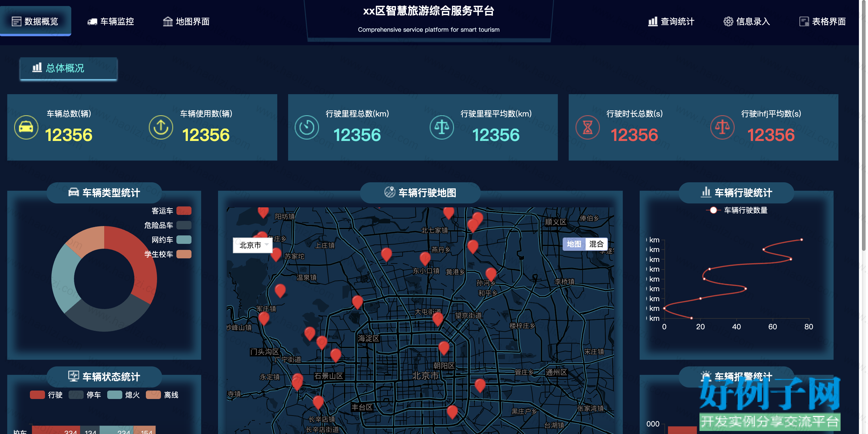Click the red scales icon for 行驶平均数
The height and width of the screenshot is (434, 868).
pyautogui.click(x=722, y=127)
